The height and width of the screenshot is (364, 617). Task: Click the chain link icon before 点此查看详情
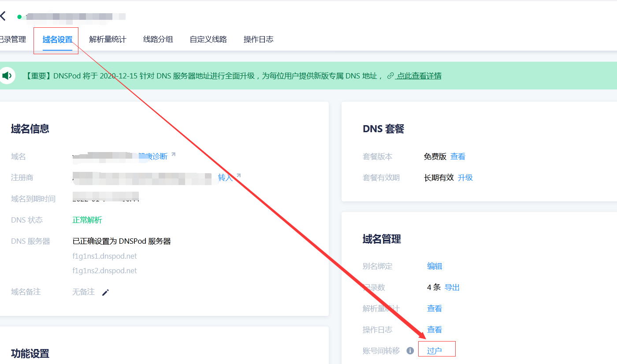[x=390, y=75]
